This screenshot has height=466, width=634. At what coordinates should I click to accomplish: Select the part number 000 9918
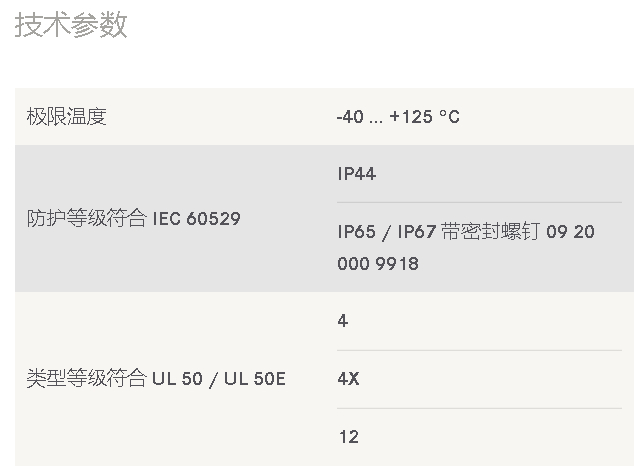click(x=378, y=264)
